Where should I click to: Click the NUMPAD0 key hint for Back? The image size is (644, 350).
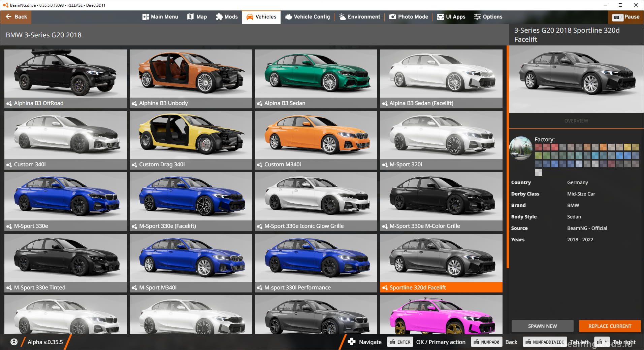(x=486, y=342)
